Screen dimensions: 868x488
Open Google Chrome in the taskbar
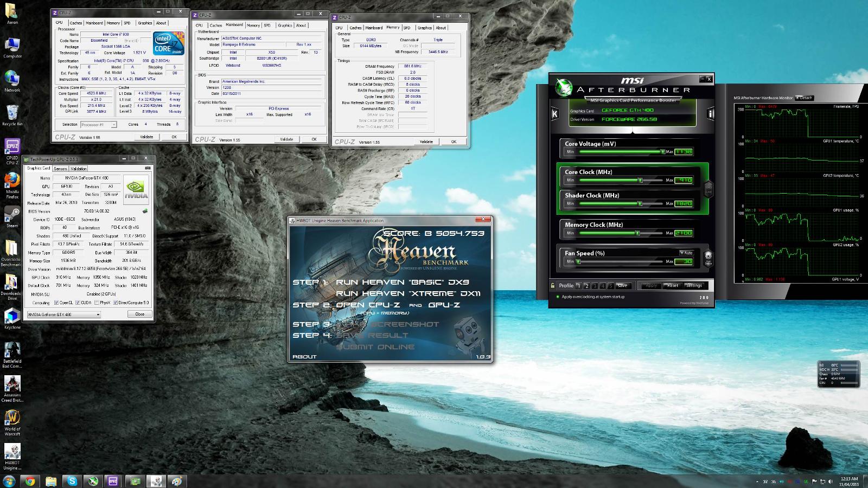point(30,481)
